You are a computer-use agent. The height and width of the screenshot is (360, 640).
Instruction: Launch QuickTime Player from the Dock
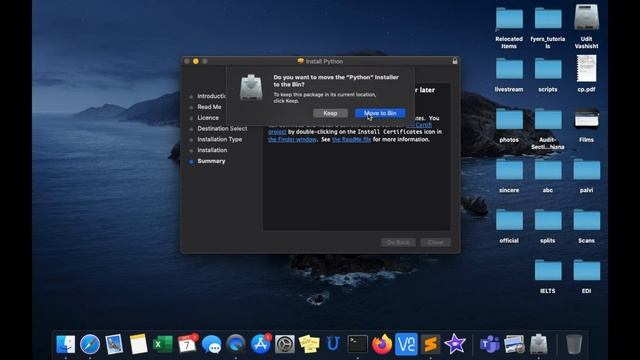[236, 344]
